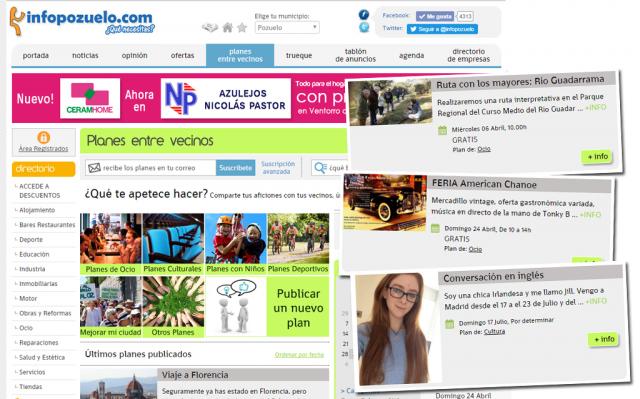Open Inmobiliarias directory category
Screen dimensions: 640x399
point(38,284)
